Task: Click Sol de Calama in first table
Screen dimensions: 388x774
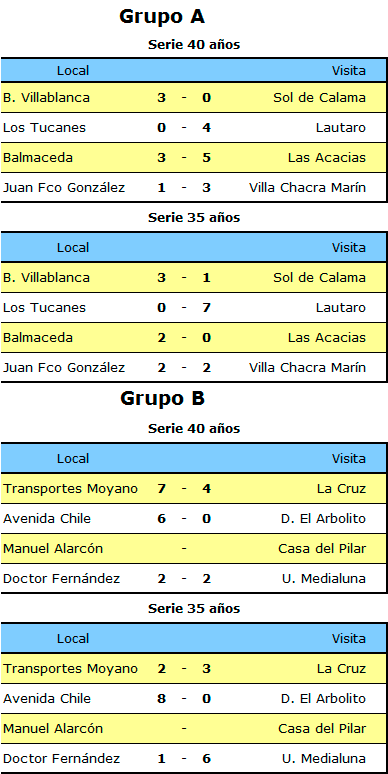Action: click(x=319, y=98)
